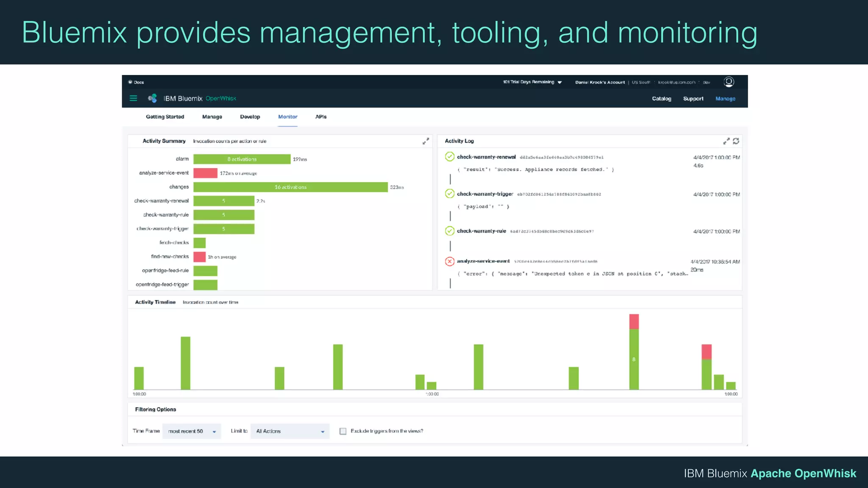The height and width of the screenshot is (488, 868).
Task: Click the "172ms on average" duration text
Action: [238, 174]
